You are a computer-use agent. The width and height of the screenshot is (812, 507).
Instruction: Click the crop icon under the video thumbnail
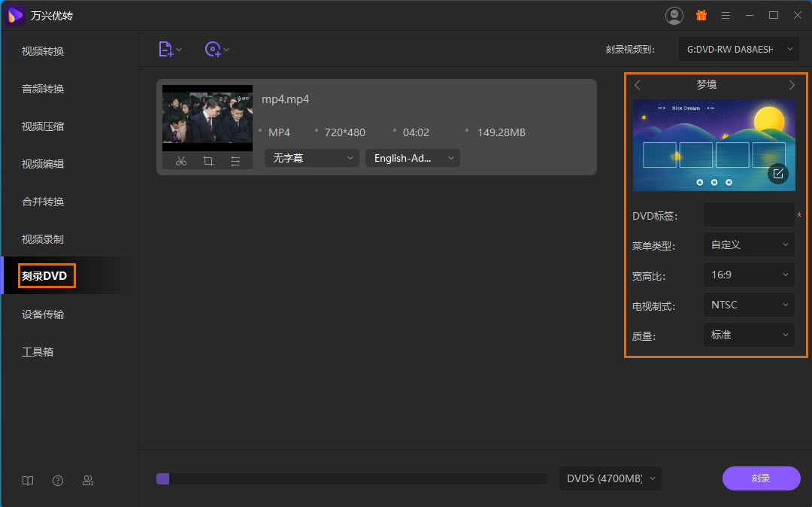click(x=208, y=161)
